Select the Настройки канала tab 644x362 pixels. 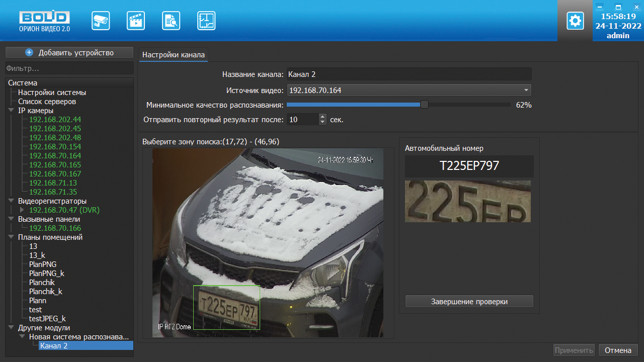coord(173,55)
